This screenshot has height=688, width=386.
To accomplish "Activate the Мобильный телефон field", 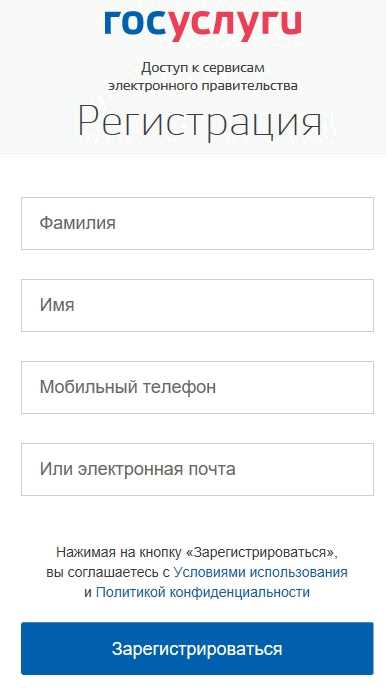I will click(x=197, y=387).
